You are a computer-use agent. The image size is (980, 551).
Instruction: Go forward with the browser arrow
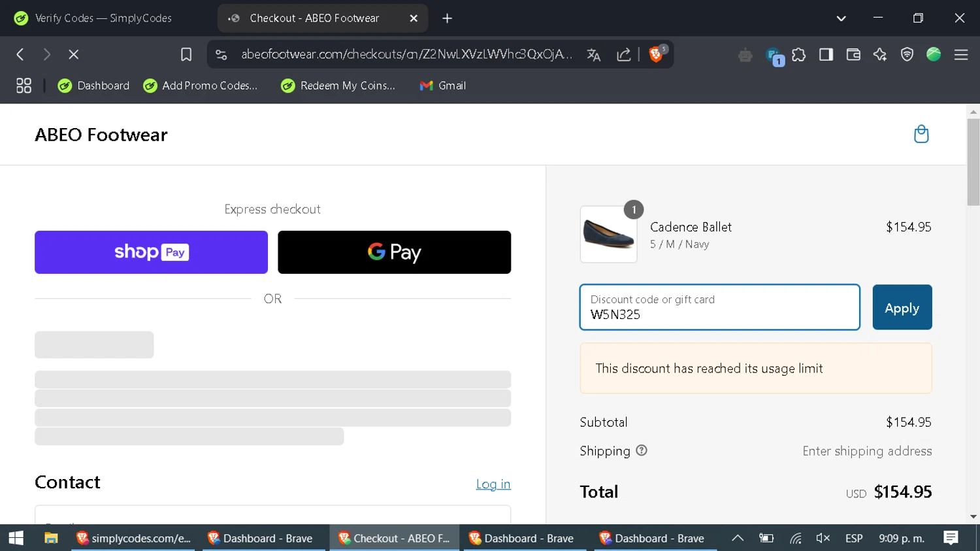tap(46, 54)
